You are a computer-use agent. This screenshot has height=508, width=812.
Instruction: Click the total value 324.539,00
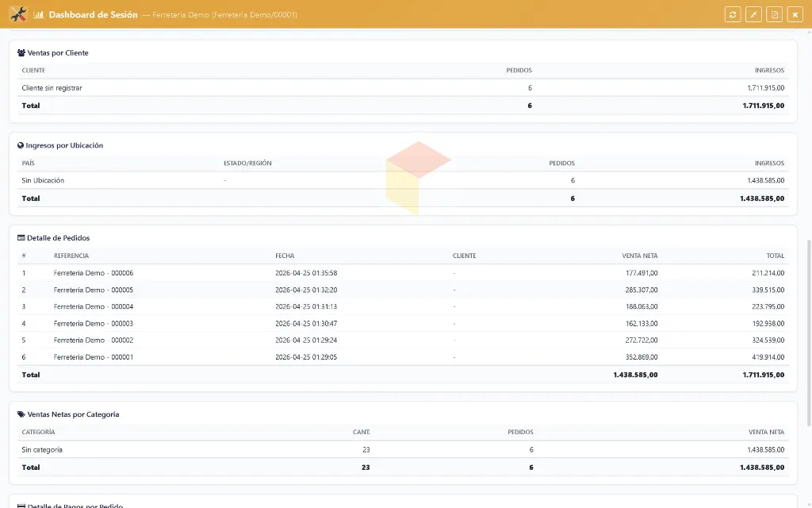tap(768, 341)
